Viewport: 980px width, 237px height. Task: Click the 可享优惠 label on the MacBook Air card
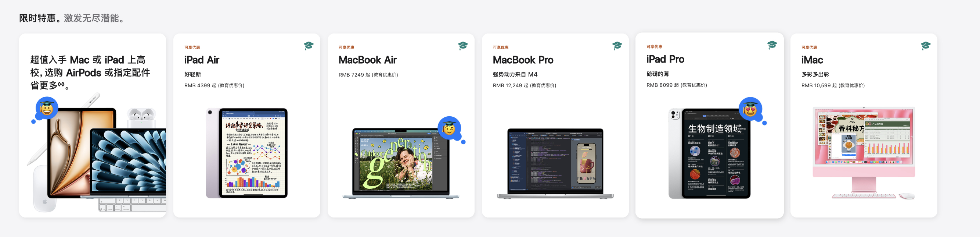(x=346, y=47)
